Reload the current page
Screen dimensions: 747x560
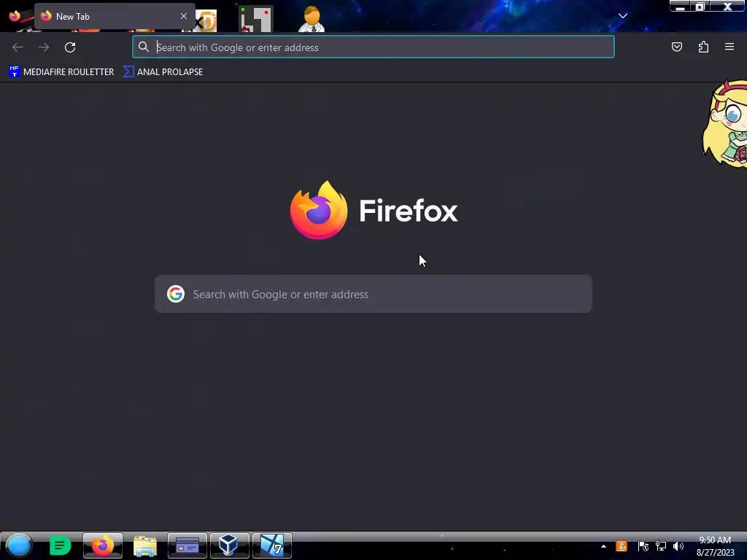tap(70, 47)
